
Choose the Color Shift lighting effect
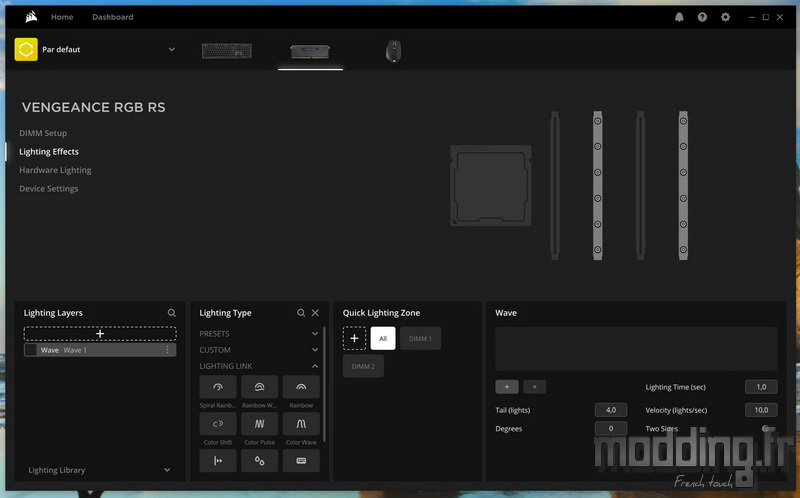tap(218, 424)
